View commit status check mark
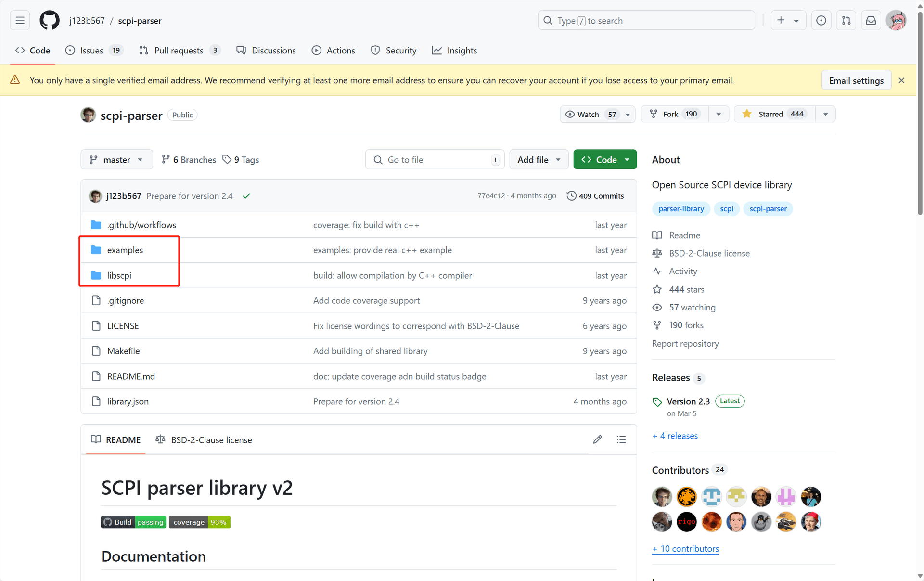924x581 pixels. (246, 196)
